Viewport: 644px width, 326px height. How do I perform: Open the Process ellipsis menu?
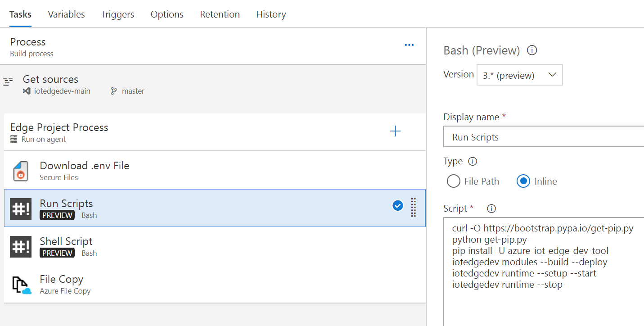pyautogui.click(x=409, y=45)
